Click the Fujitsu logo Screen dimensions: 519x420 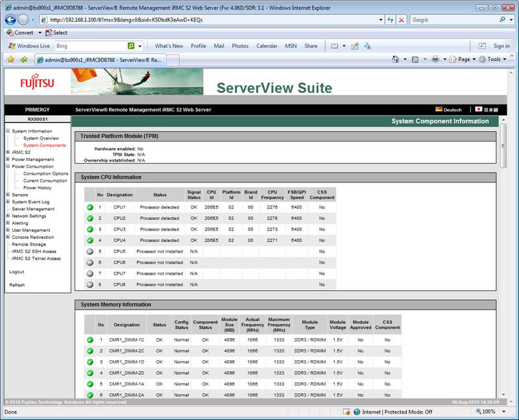(x=37, y=82)
